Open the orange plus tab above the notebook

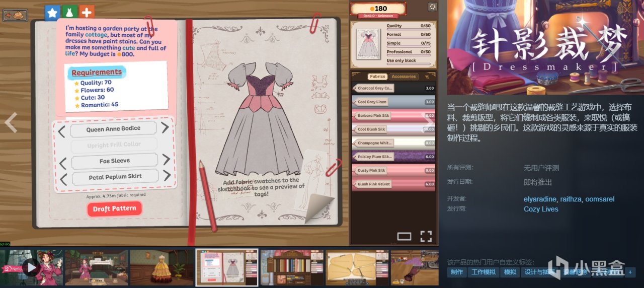tap(87, 12)
